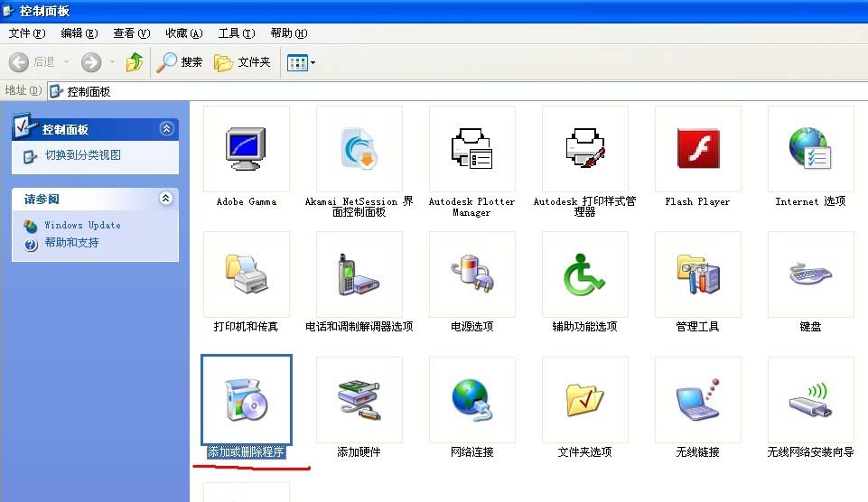Click the Adobe Gamma text label
868x502 pixels.
(x=247, y=201)
